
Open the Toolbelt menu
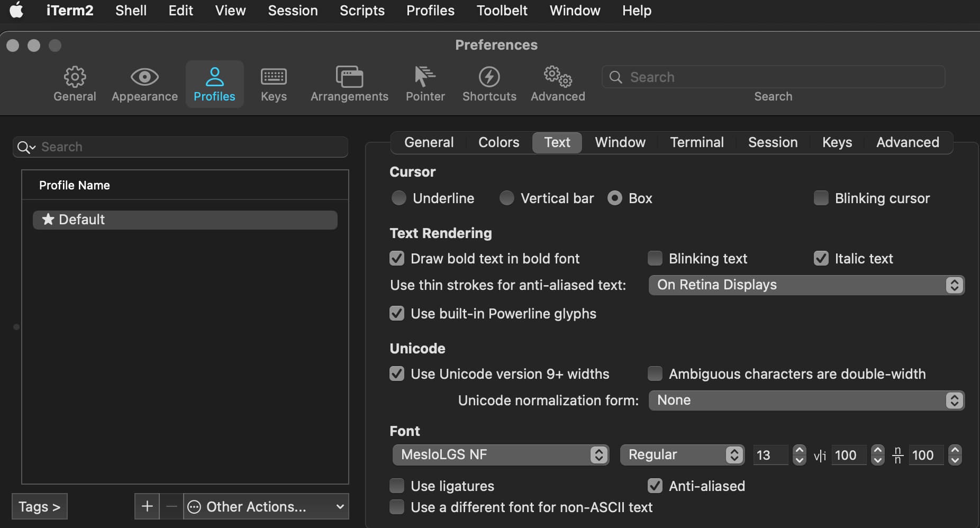(502, 10)
